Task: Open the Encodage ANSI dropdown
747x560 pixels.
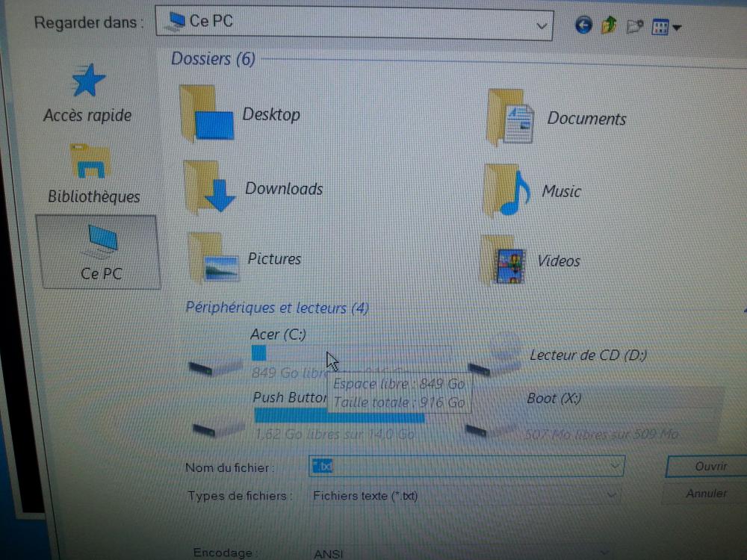Action: click(462, 553)
